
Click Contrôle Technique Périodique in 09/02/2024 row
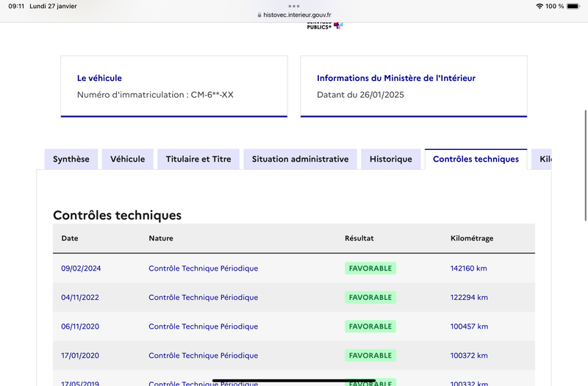point(204,268)
